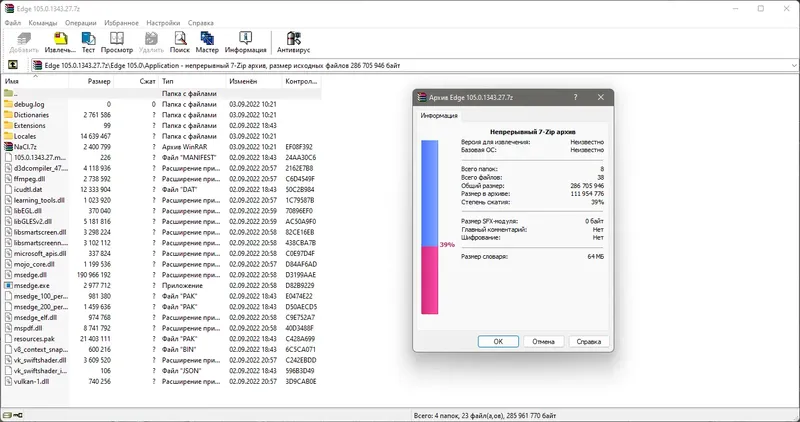Click the libEGL.dll file icon
Screen dimensions: 800x422
coord(8,211)
